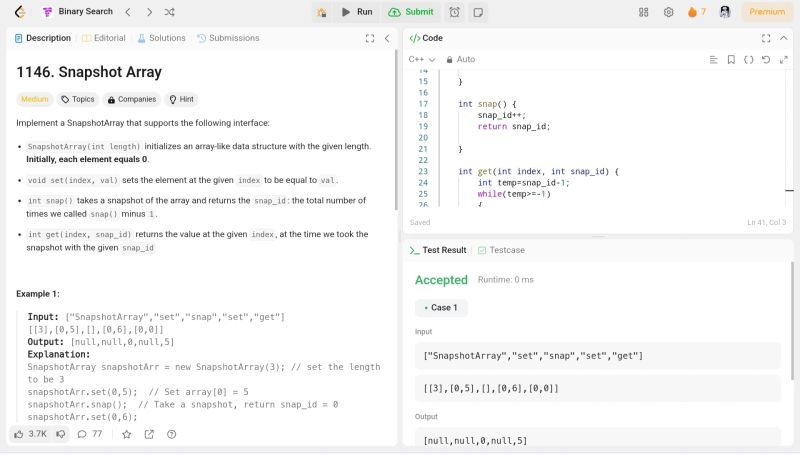Viewport: 800px width, 455px height.
Task: Click the Premium button
Action: point(767,12)
